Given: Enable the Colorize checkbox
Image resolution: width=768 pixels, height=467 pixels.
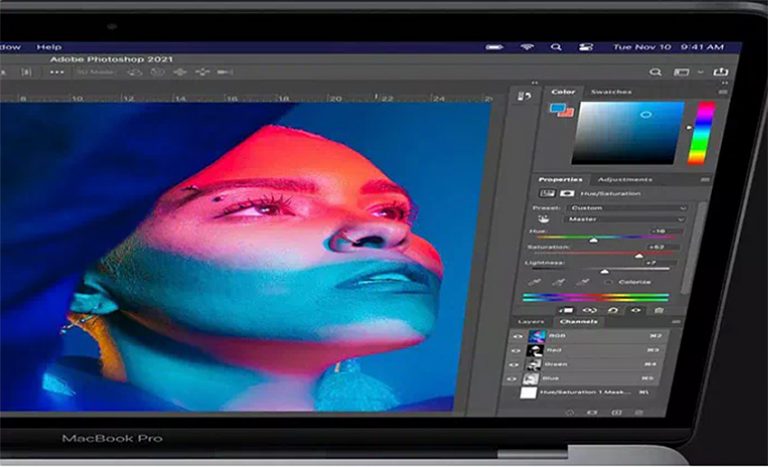Looking at the screenshot, I should pyautogui.click(x=608, y=283).
